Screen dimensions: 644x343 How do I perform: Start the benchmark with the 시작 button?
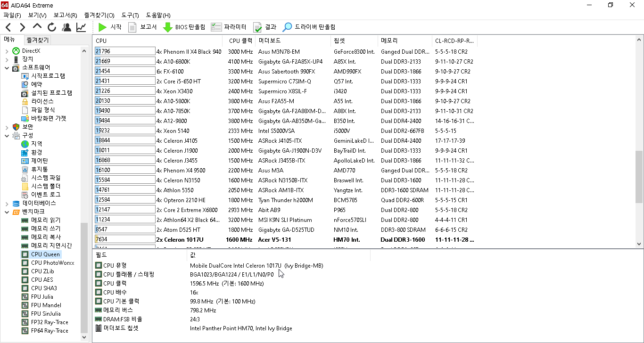[x=110, y=27]
